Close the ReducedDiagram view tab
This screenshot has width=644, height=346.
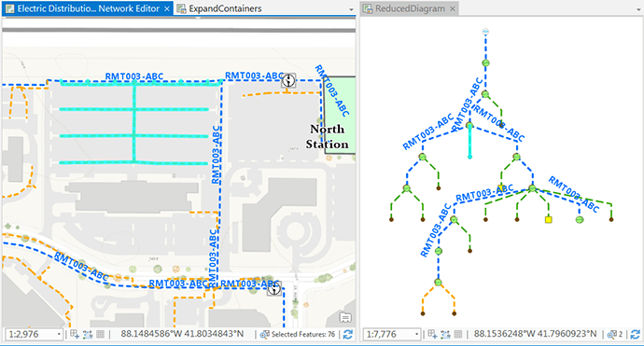(x=452, y=8)
